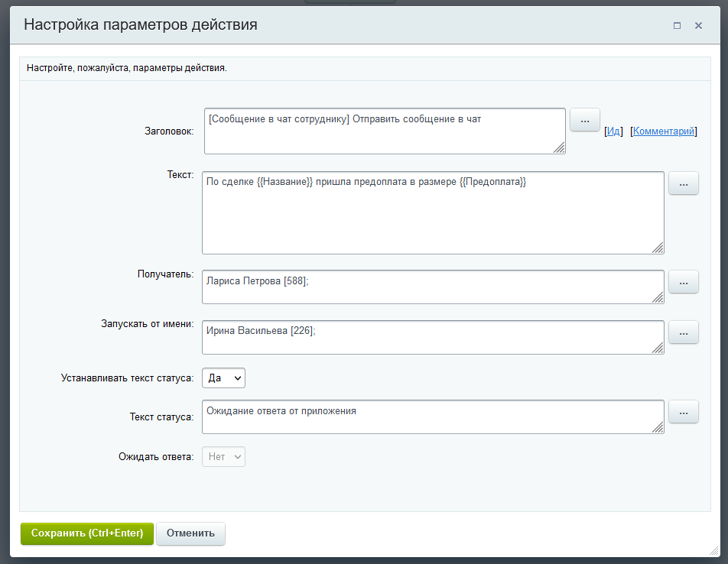Click ellipsis button next to Получатель field

684,282
